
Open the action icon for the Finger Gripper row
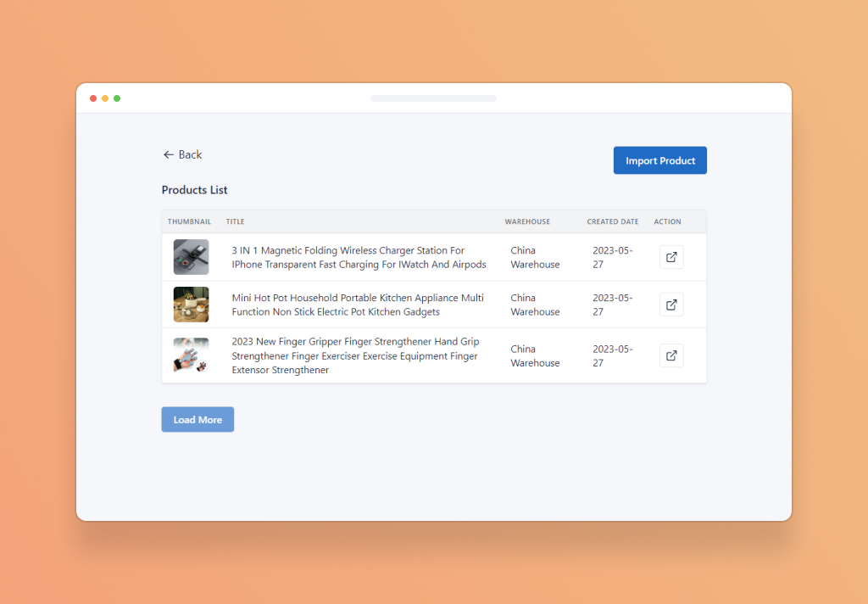pyautogui.click(x=671, y=355)
